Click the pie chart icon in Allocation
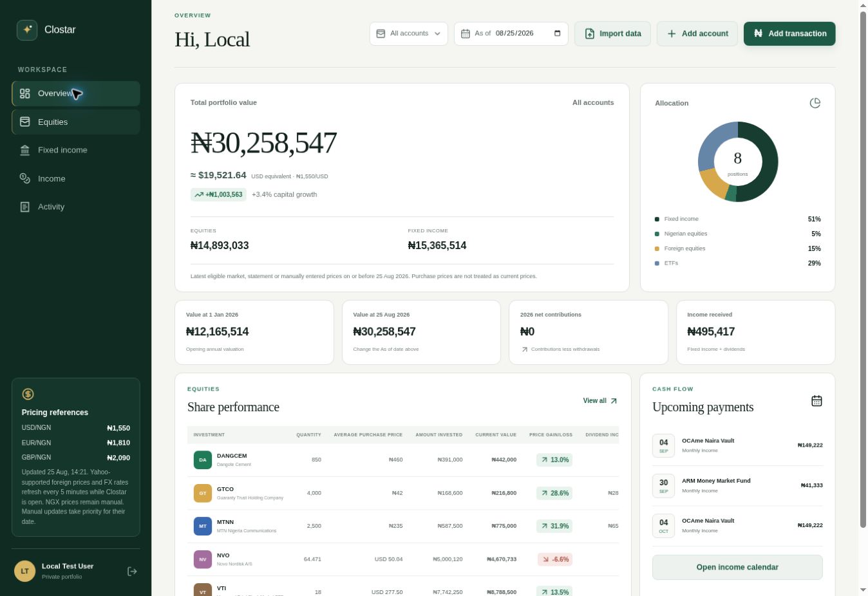868x596 pixels. point(815,103)
